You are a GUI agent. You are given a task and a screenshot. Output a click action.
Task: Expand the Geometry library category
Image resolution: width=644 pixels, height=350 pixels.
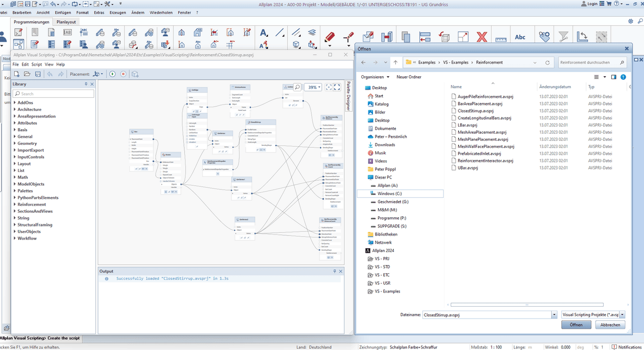coord(15,144)
